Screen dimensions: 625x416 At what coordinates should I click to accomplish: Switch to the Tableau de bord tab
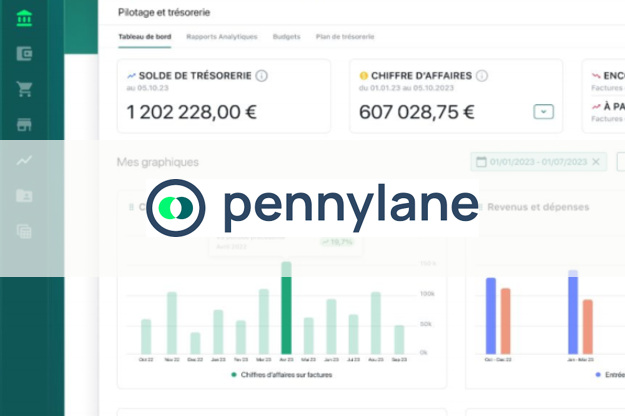point(144,37)
